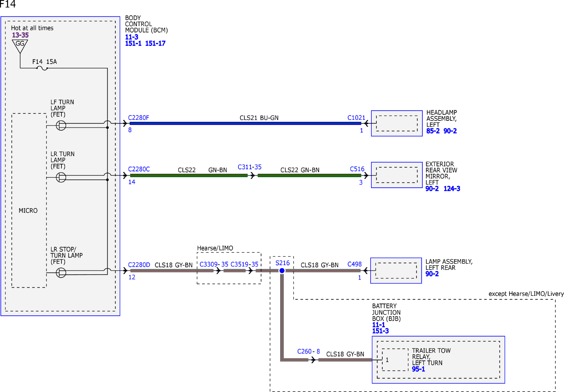
Task: Open page reference 13-35 link
Action: [x=20, y=35]
